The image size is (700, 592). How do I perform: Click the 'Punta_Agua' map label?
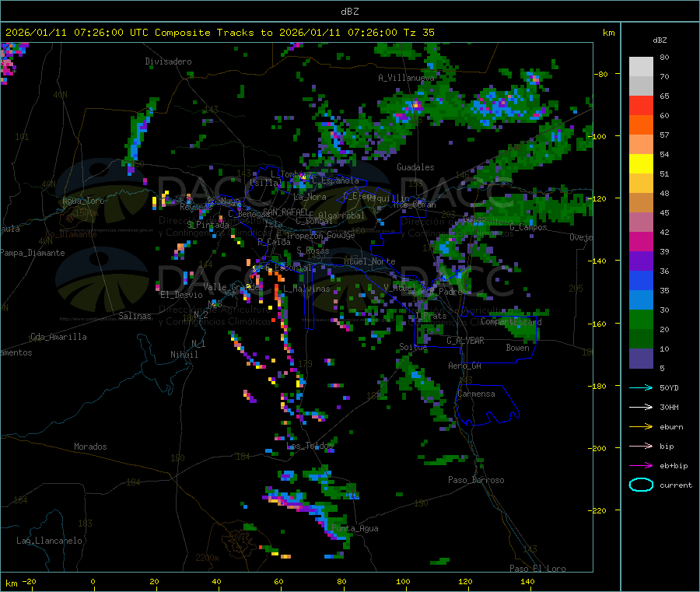[x=355, y=529]
